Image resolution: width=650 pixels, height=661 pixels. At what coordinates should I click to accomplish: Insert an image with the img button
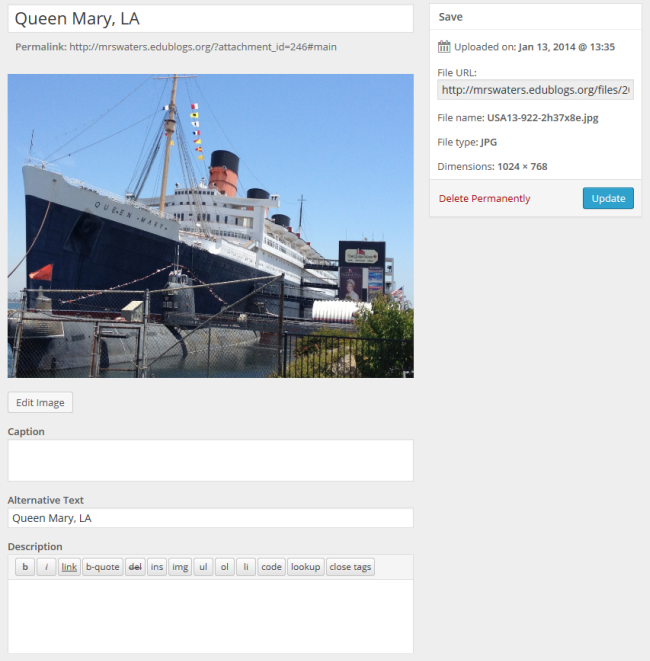(x=180, y=567)
